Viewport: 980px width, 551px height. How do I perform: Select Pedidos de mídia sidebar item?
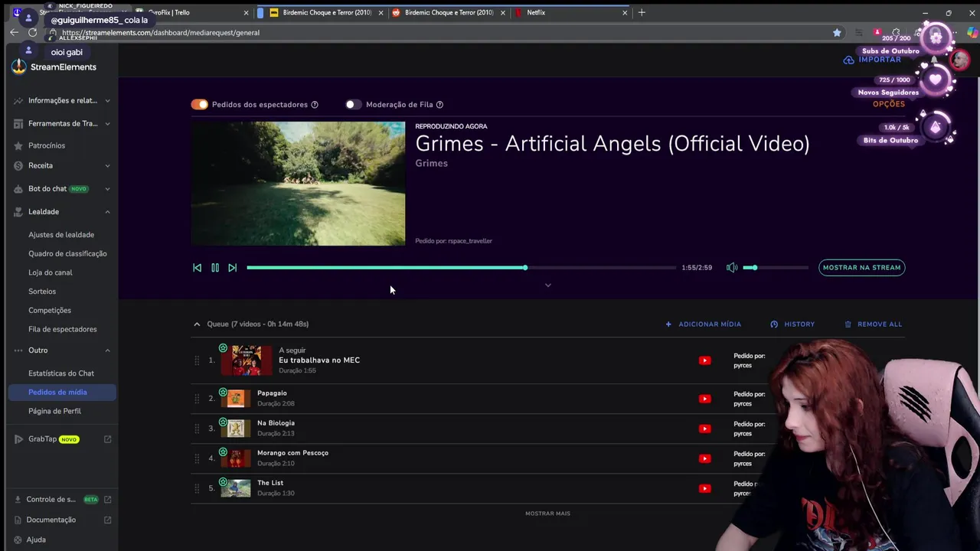(62, 392)
